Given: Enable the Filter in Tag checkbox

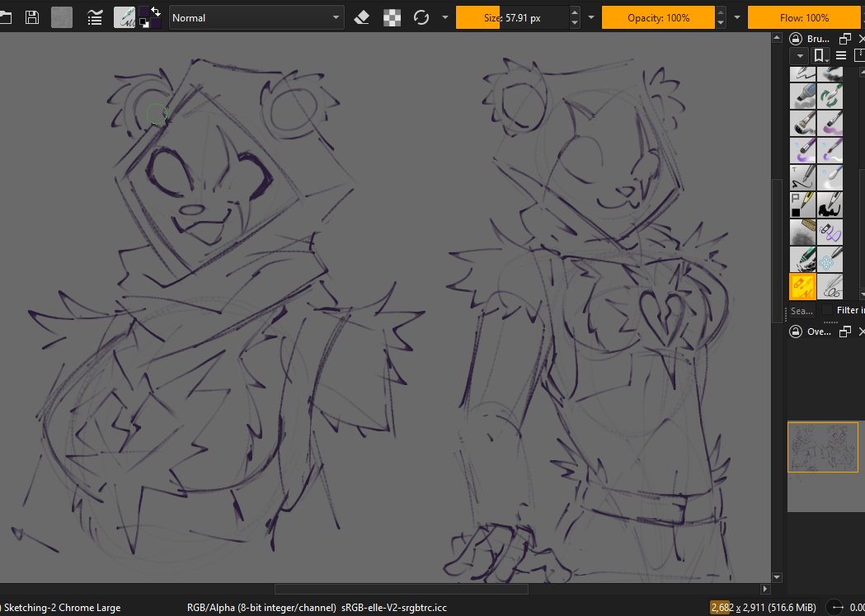Looking at the screenshot, I should 827,310.
